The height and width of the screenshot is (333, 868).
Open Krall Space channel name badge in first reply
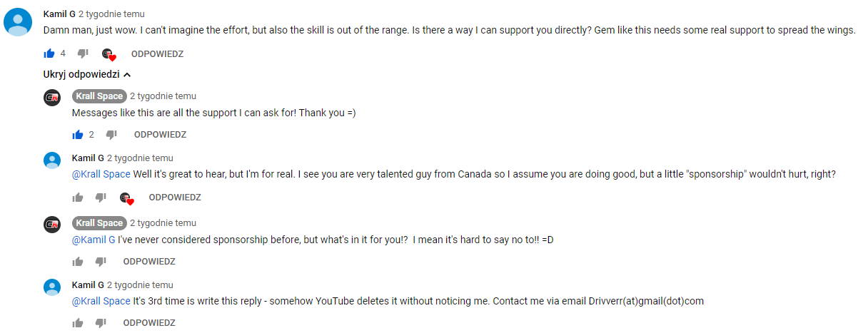tap(99, 96)
